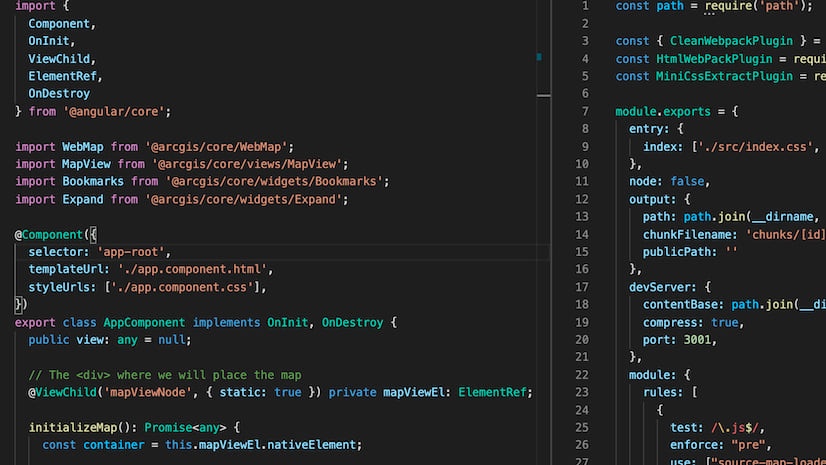
Task: Click 'Promise' return type of initializeMap
Action: click(x=168, y=428)
